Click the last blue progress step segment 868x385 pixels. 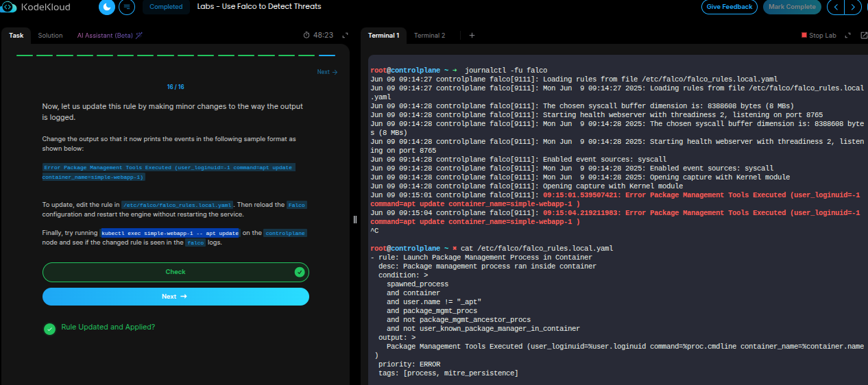tap(327, 55)
